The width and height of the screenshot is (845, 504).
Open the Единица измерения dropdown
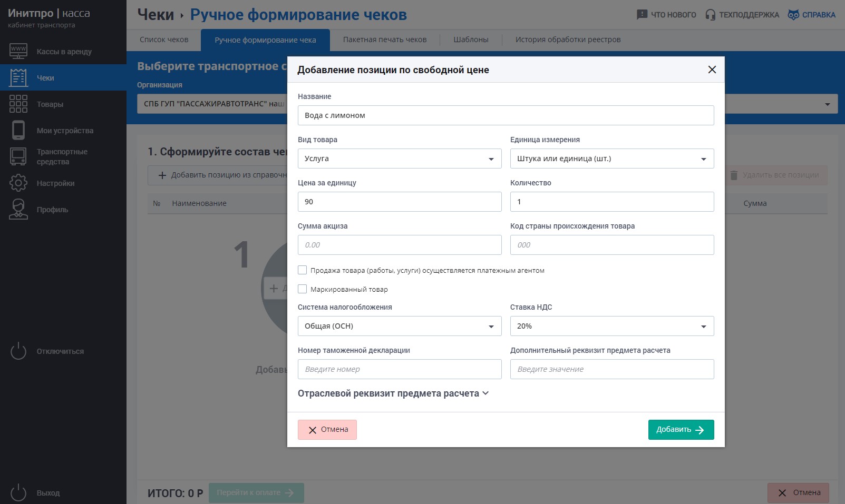612,159
